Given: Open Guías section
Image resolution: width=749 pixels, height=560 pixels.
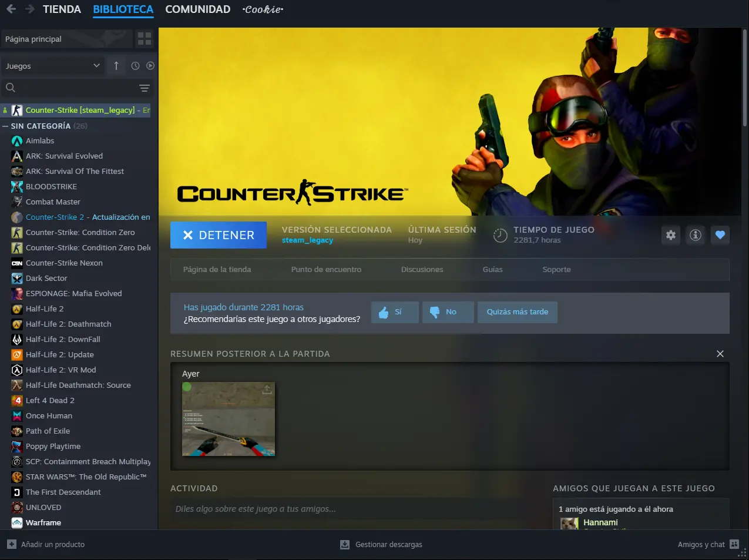Looking at the screenshot, I should [x=492, y=269].
